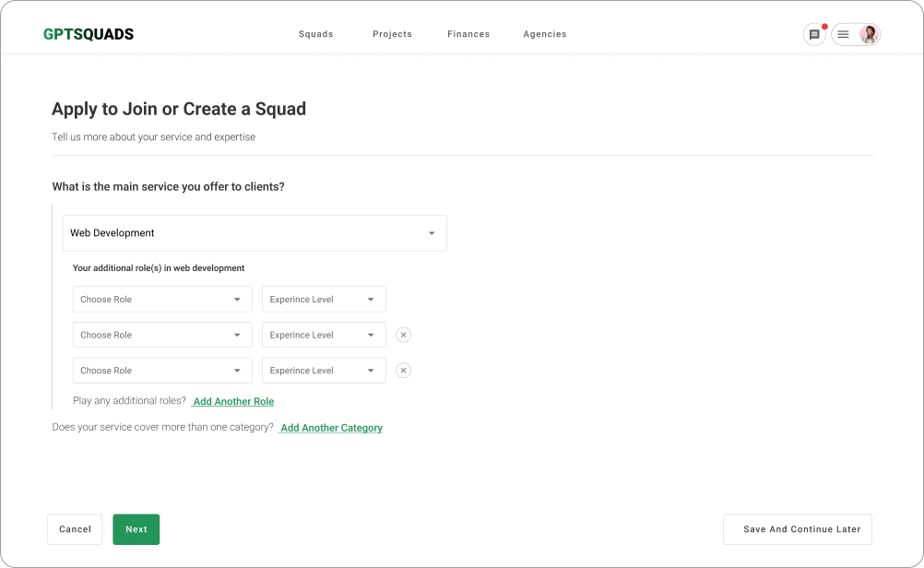The height and width of the screenshot is (568, 924).
Task: Select the 'Apply to Join or Create a Squad' heading
Action: coord(179,109)
